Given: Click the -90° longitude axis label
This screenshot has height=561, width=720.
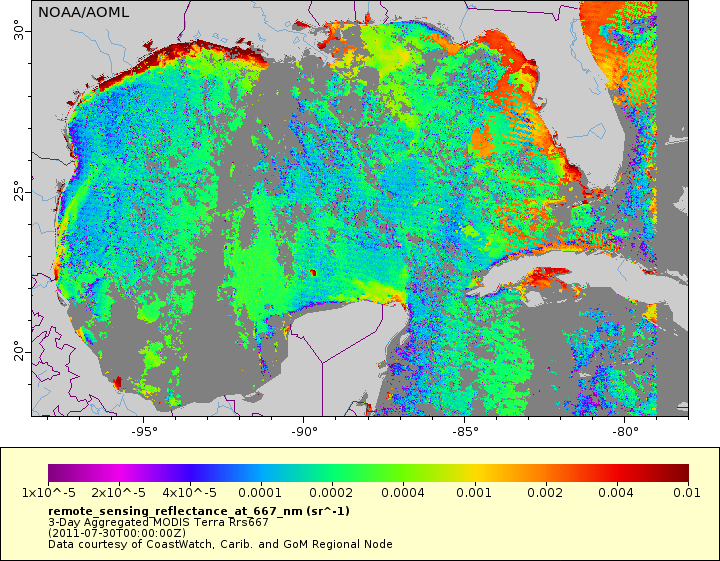Looking at the screenshot, I should (x=304, y=432).
